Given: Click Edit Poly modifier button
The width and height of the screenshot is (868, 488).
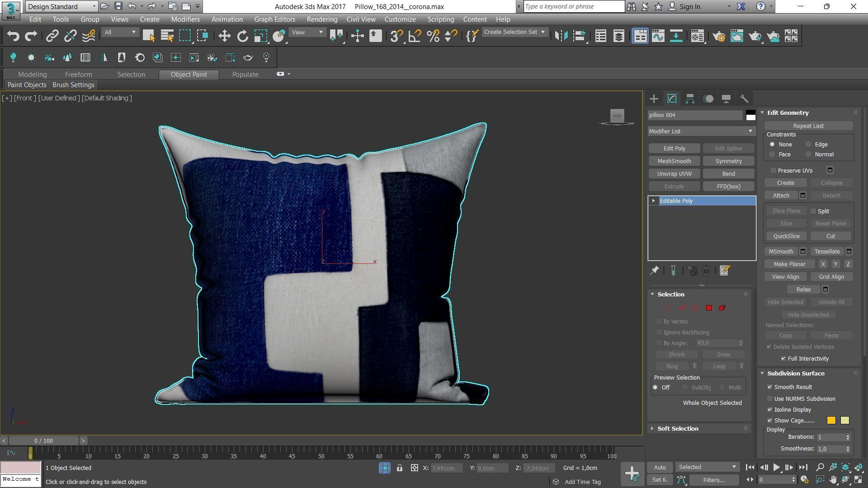Looking at the screenshot, I should pos(675,149).
